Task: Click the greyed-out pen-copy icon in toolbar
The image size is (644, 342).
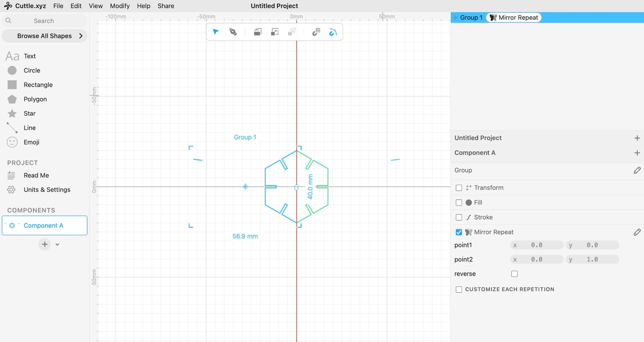Action: (x=292, y=32)
